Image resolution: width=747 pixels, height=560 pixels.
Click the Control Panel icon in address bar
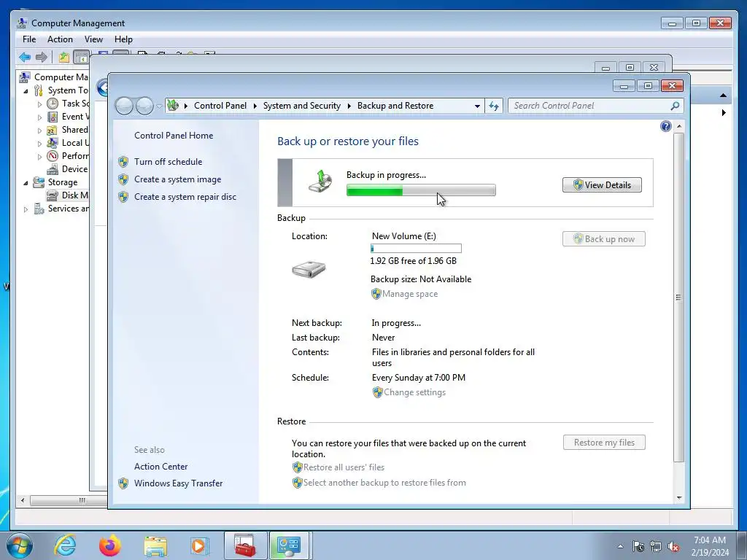[x=174, y=105]
